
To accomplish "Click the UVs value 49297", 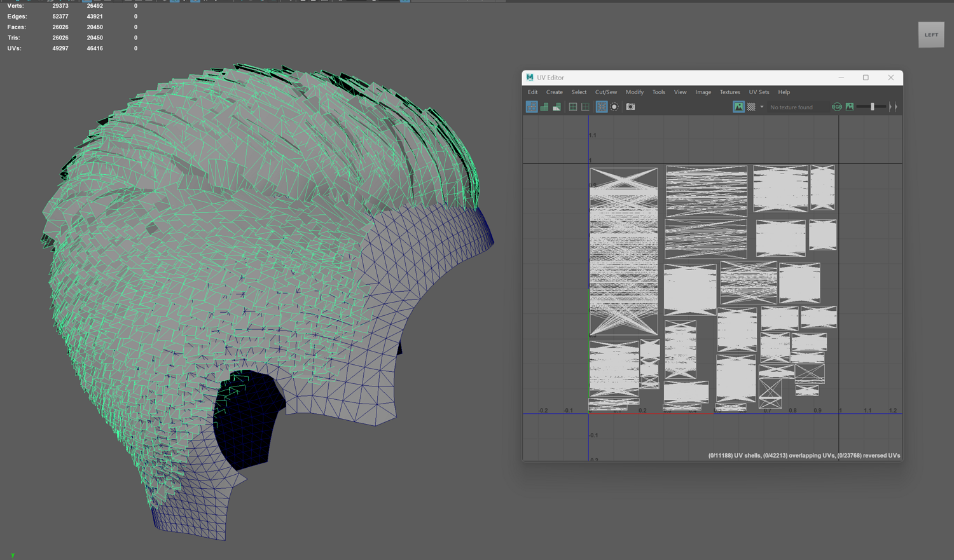I will coord(60,48).
